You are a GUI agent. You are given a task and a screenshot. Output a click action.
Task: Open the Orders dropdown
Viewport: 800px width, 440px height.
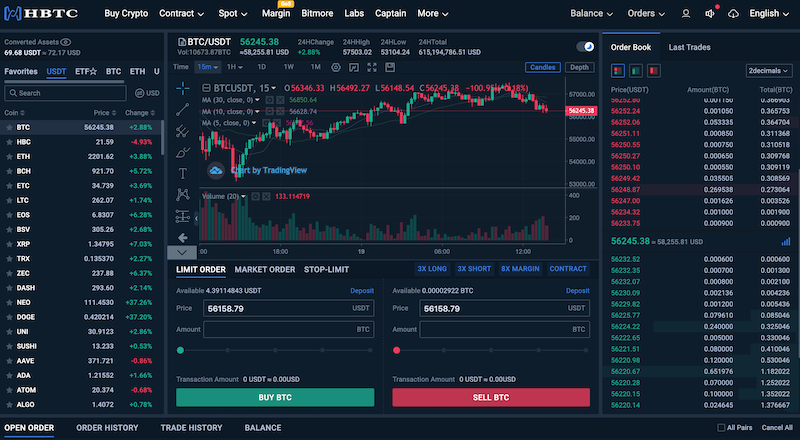(646, 14)
